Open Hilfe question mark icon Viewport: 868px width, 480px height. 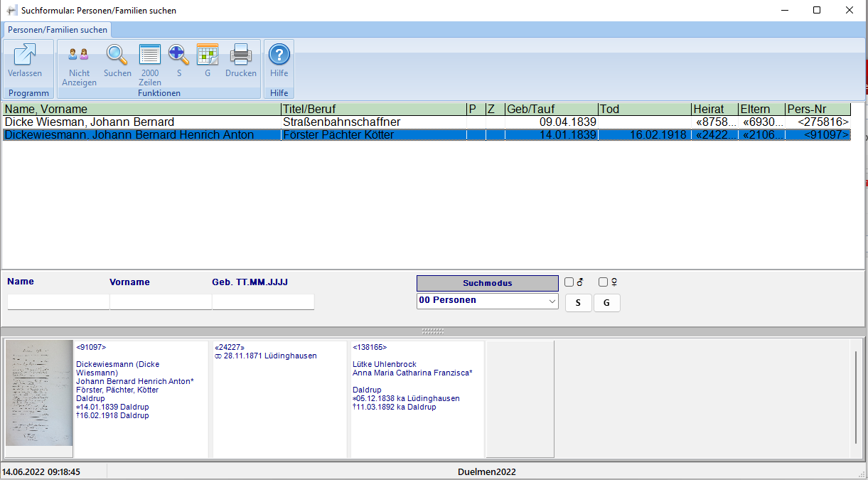click(279, 55)
